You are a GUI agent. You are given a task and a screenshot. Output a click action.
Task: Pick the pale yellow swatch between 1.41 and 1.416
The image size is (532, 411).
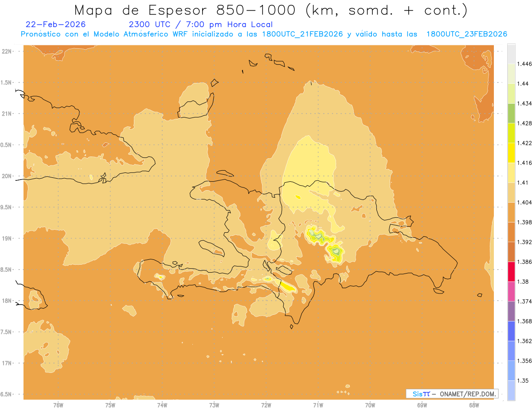[x=511, y=172]
